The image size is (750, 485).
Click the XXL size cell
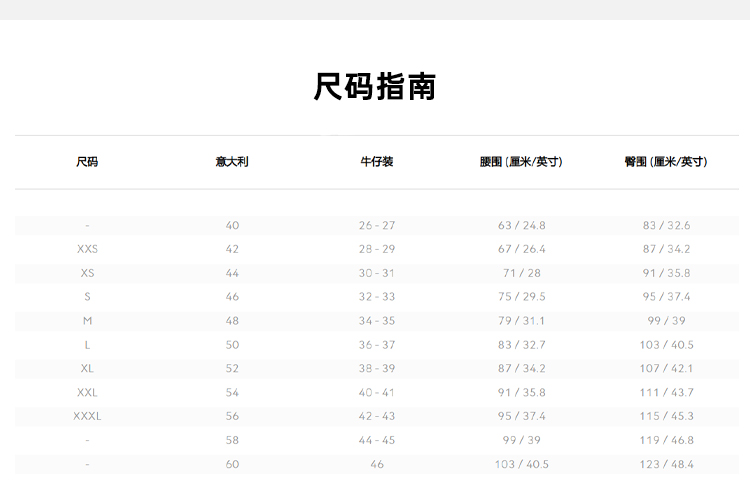click(x=87, y=393)
